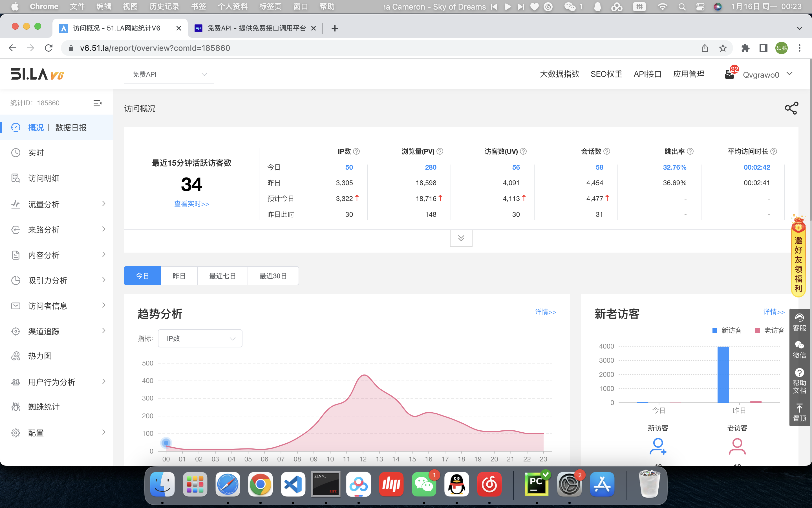Click the 查看实时>> link
This screenshot has width=812, height=508.
click(x=192, y=204)
